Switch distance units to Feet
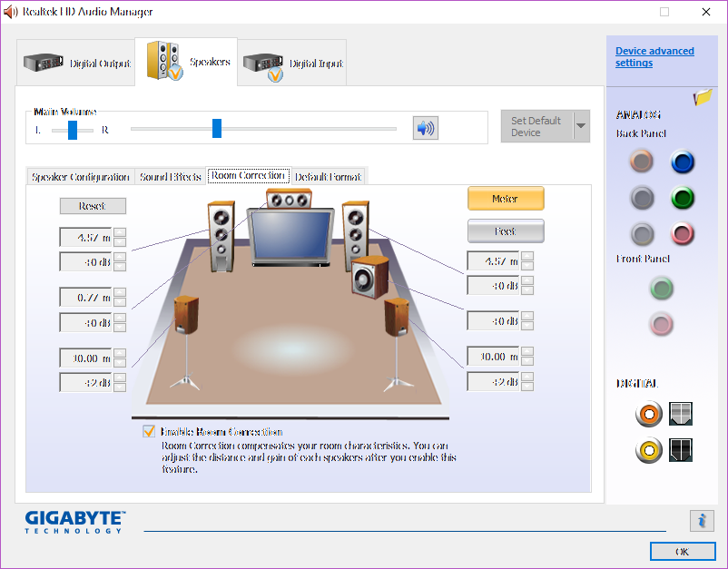This screenshot has height=569, width=728. 505,231
